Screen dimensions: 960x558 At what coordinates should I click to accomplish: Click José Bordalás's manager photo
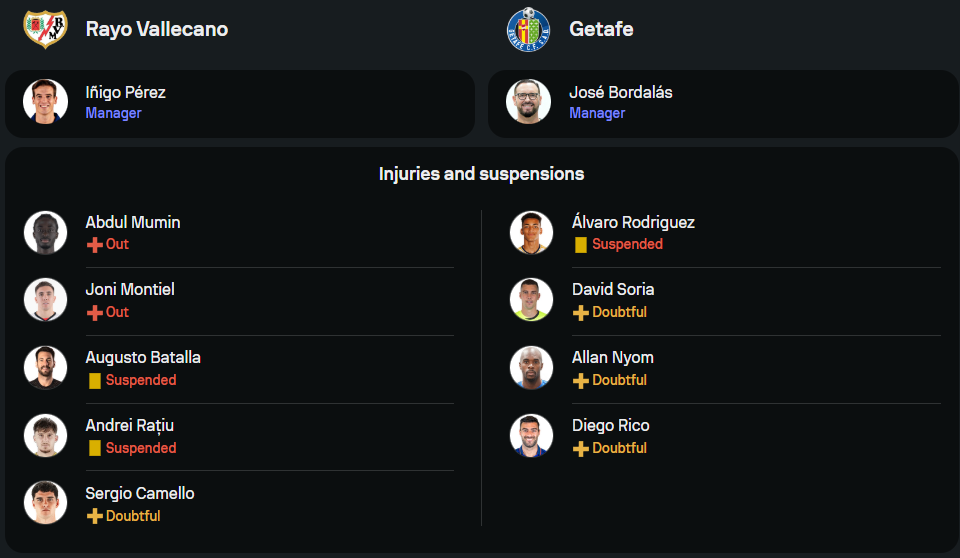pos(528,102)
